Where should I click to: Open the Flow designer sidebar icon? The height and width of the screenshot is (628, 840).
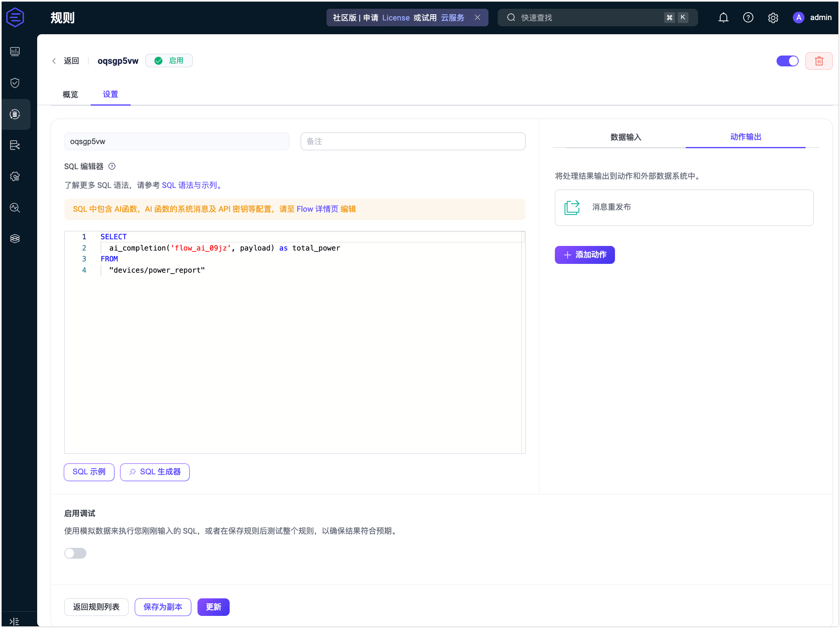point(15,145)
